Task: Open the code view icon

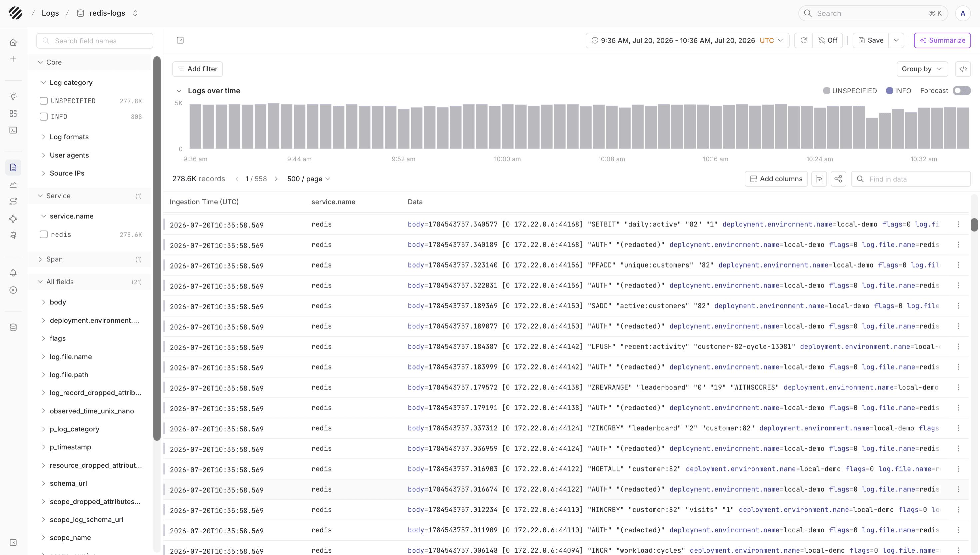Action: tap(963, 69)
